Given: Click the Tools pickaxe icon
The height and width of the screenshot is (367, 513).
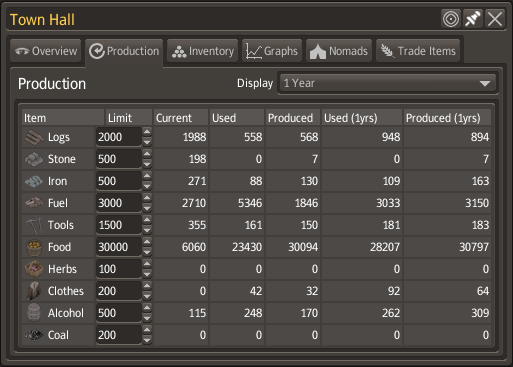Looking at the screenshot, I should click(x=34, y=225).
